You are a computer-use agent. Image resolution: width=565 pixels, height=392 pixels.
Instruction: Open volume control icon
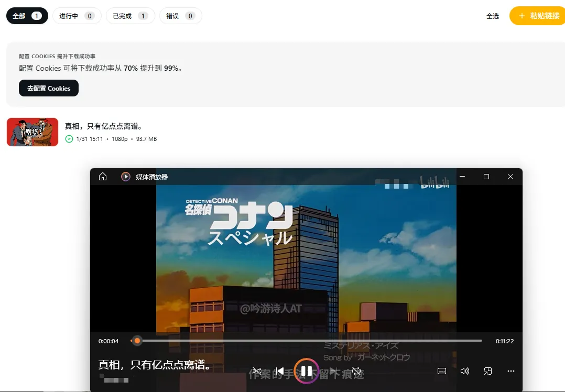tap(465, 371)
